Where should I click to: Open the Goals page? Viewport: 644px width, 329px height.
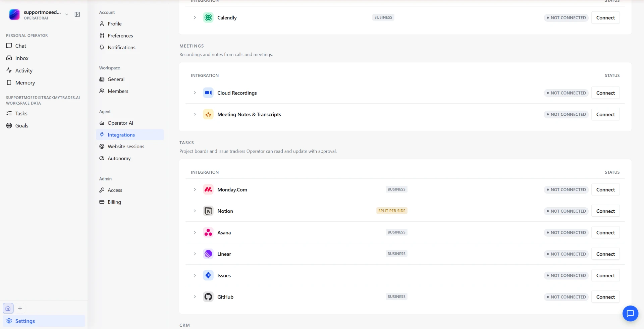coord(44,125)
